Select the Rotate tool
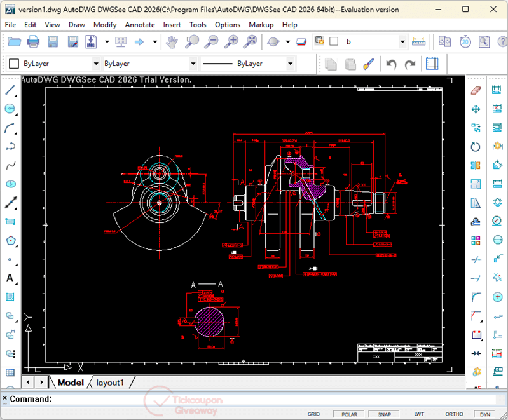This screenshot has height=420, width=508. tap(476, 147)
